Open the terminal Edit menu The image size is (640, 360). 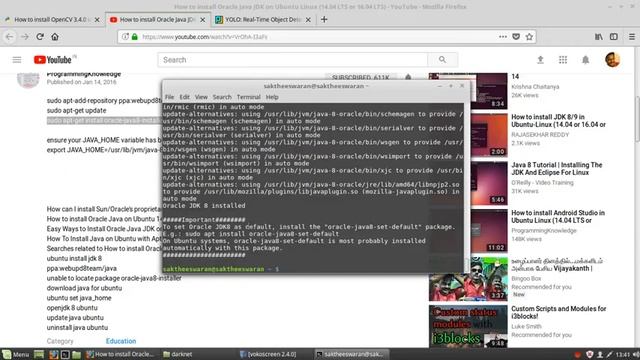(x=184, y=97)
